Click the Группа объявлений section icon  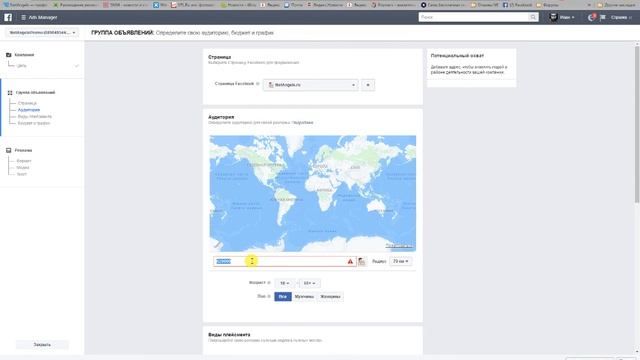10,93
